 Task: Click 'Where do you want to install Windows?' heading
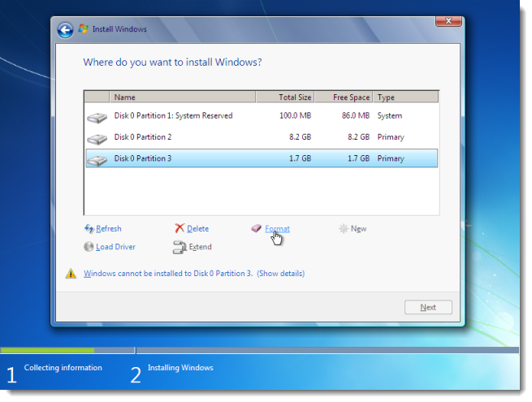pos(172,62)
